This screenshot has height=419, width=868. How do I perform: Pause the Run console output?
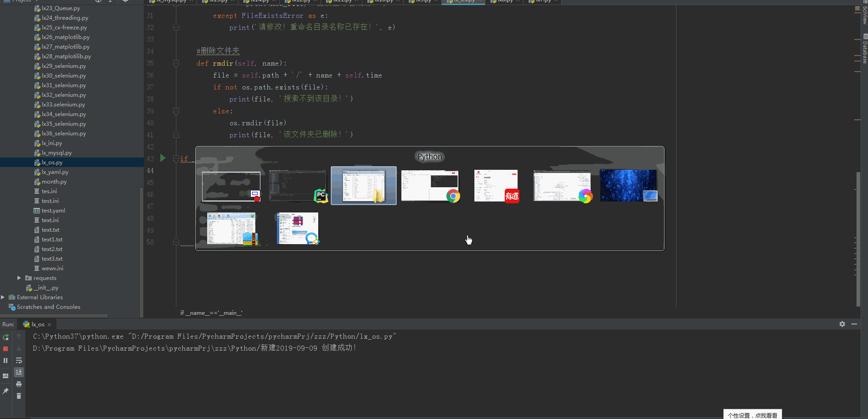click(6, 361)
